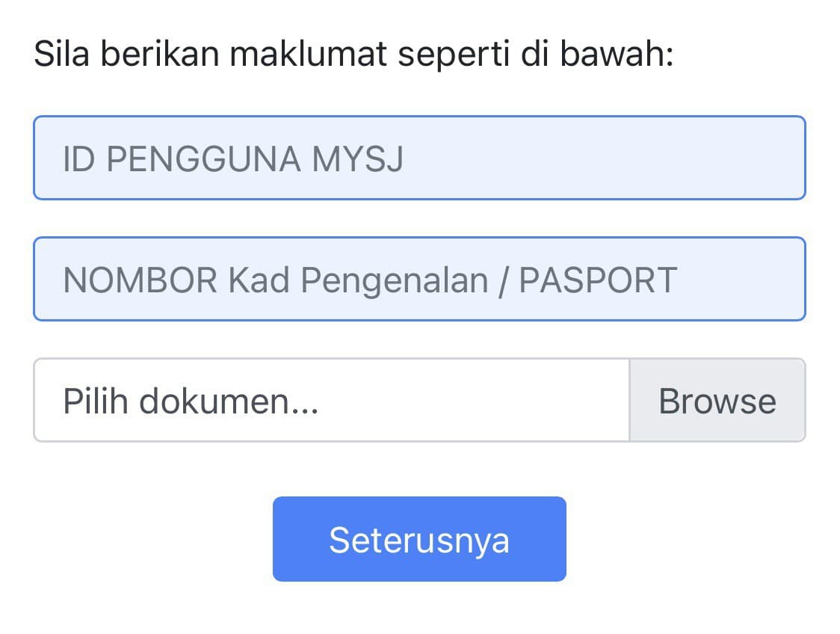Click the blue Seterusnya button
The height and width of the screenshot is (634, 840).
coord(419,539)
